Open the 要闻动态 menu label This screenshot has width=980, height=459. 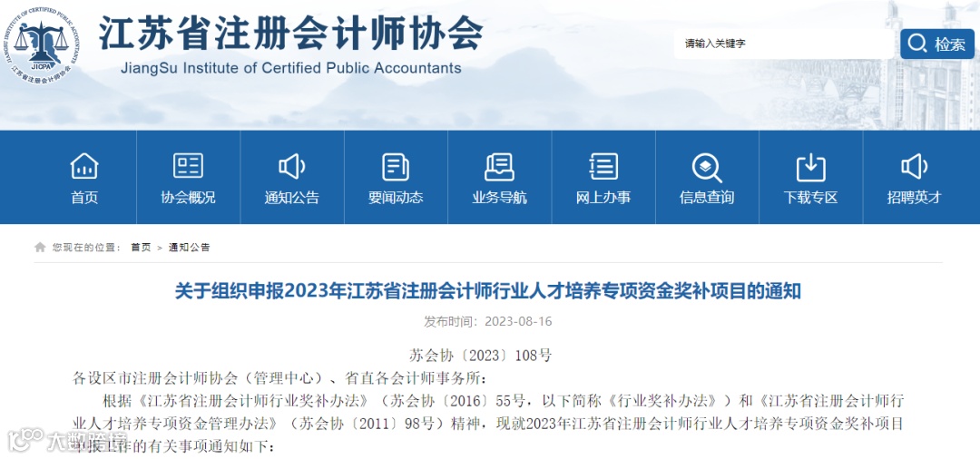click(396, 198)
